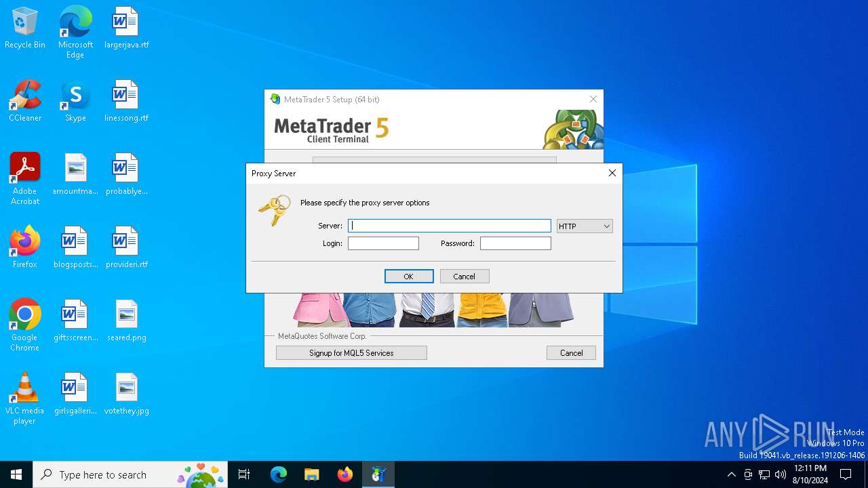Launch Firefox from the desktop shortcut
This screenshot has width=868, height=488.
point(24,248)
